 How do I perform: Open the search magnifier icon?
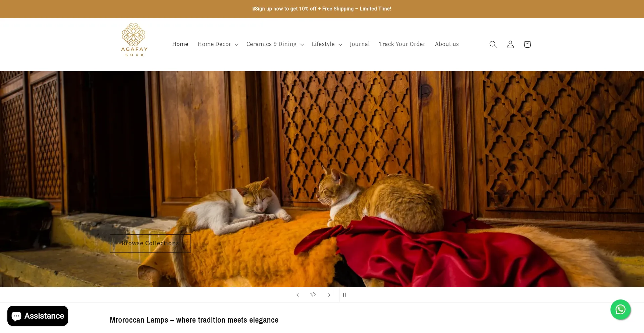[493, 44]
